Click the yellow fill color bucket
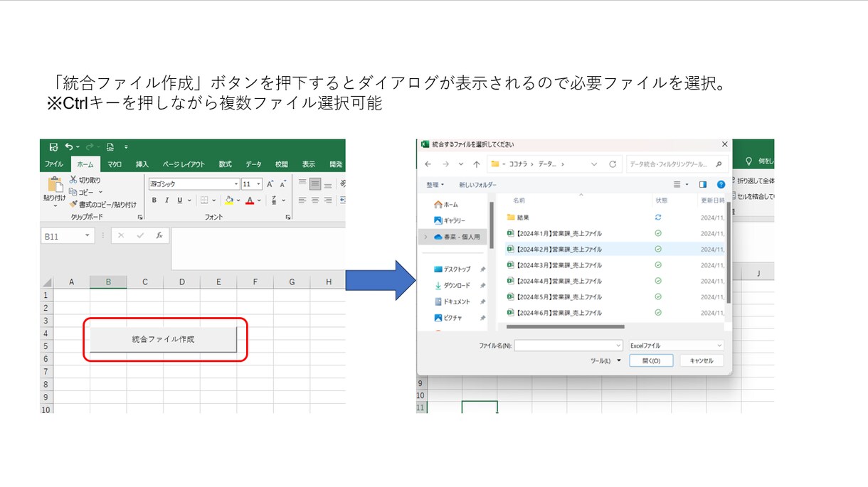 228,200
